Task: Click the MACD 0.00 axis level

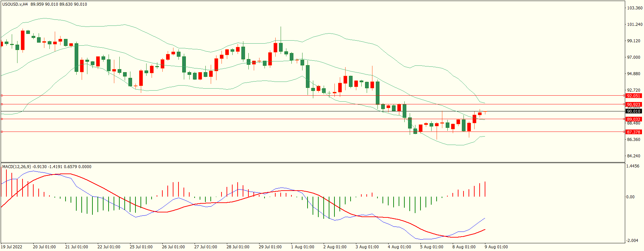Action: (x=630, y=197)
